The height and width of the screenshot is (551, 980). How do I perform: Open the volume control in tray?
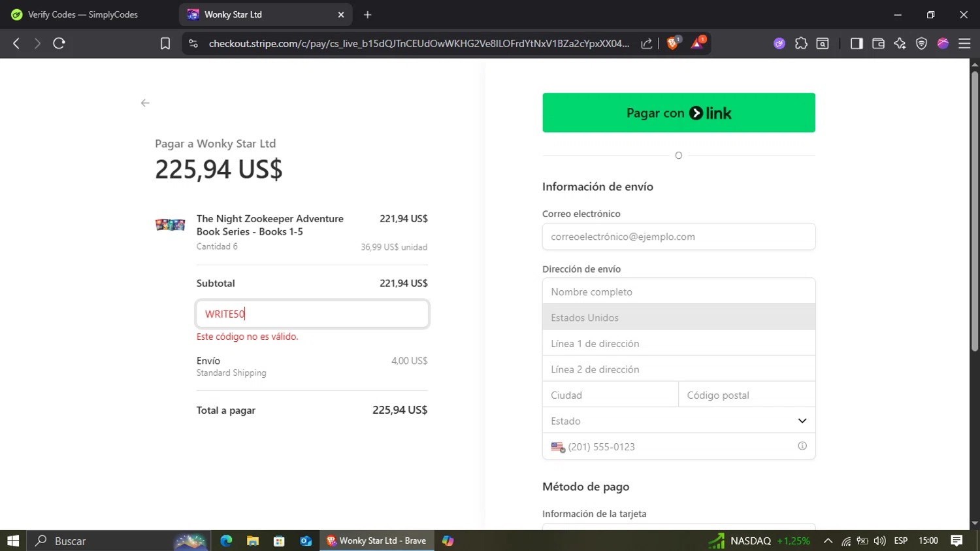(x=880, y=541)
